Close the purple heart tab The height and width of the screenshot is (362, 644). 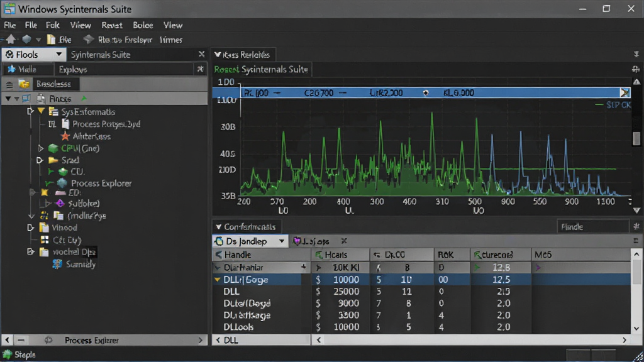(x=344, y=241)
